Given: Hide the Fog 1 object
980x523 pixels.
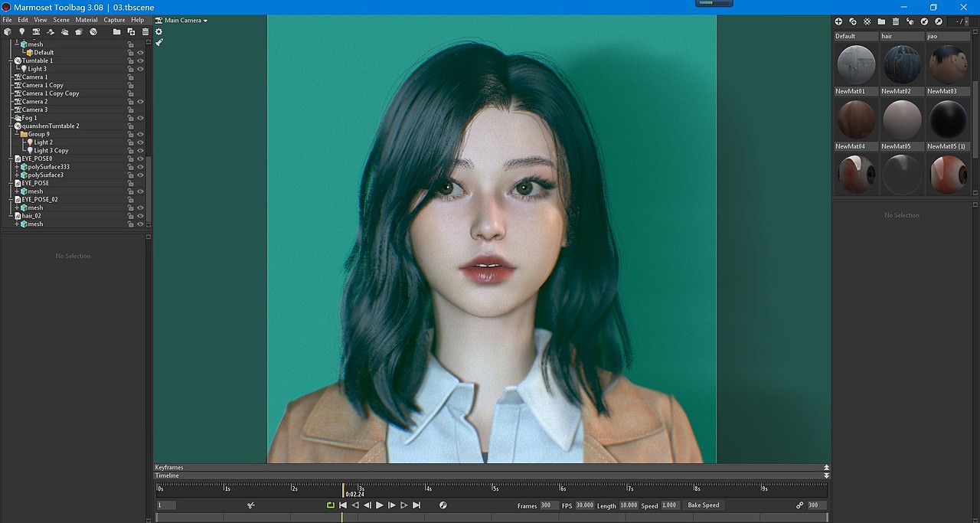Looking at the screenshot, I should [x=140, y=118].
